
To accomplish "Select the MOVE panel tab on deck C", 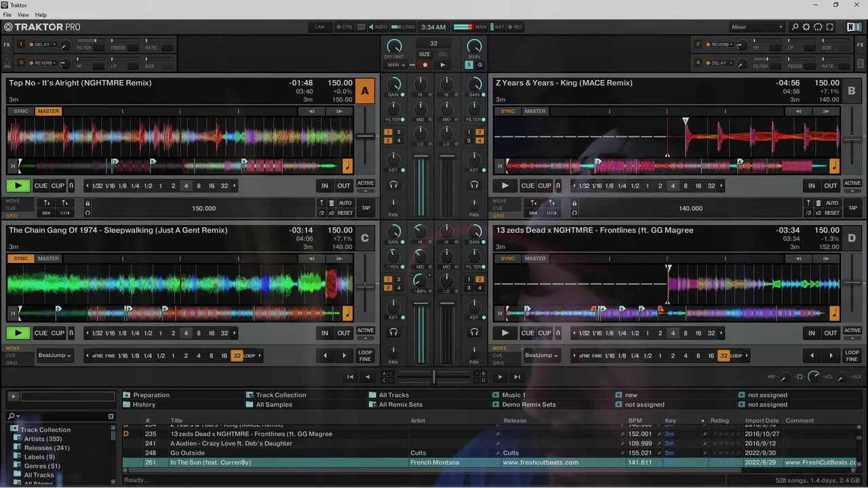I will (13, 348).
